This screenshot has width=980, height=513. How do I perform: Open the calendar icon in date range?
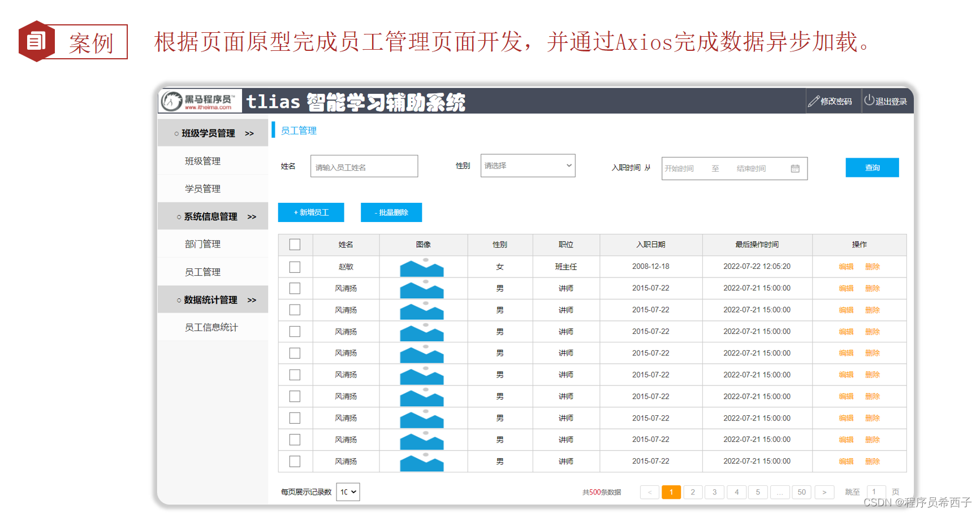795,168
